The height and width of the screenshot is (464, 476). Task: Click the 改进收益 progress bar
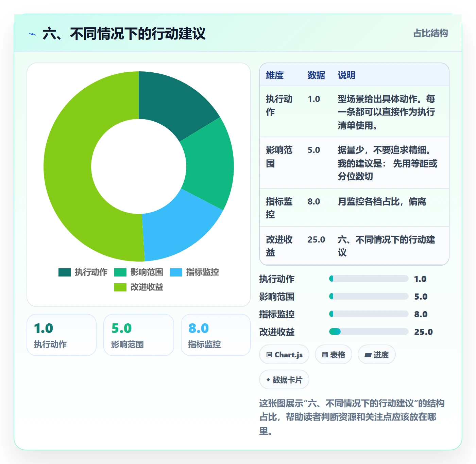[369, 332]
